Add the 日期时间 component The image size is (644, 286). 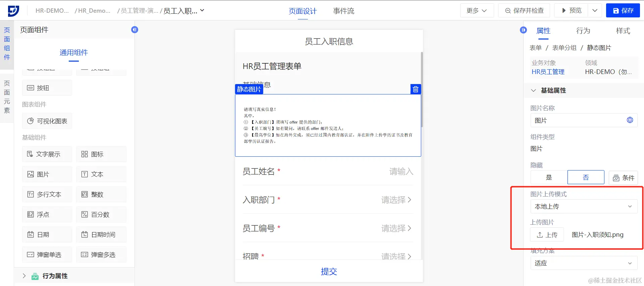click(x=101, y=234)
